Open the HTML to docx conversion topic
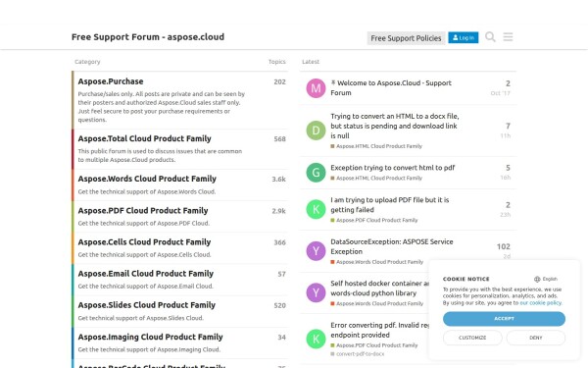This screenshot has height=368, width=588. click(x=395, y=126)
